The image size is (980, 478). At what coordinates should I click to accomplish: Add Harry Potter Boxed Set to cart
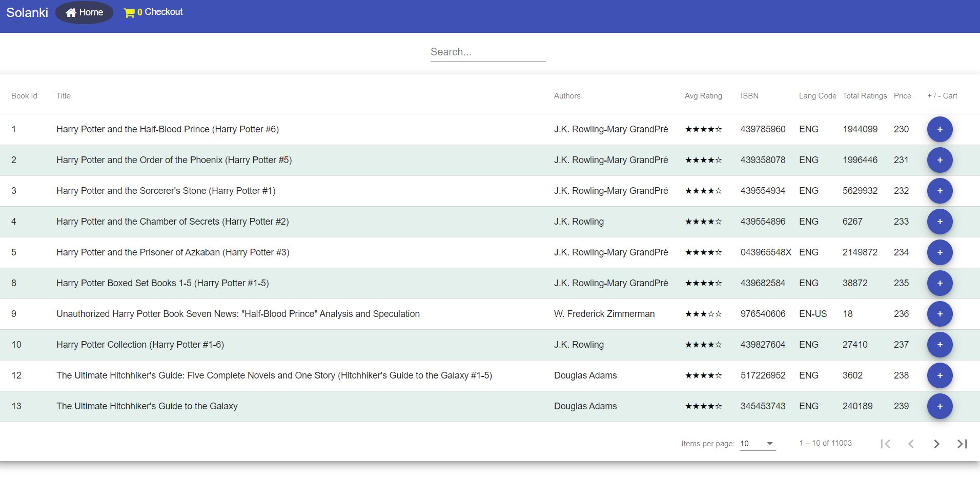(940, 283)
